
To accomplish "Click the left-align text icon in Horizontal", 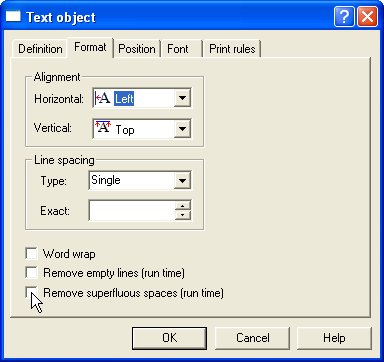I will (x=102, y=98).
